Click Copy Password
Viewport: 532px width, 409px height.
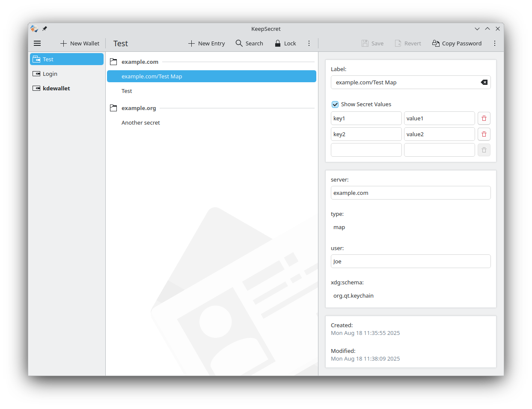point(457,43)
